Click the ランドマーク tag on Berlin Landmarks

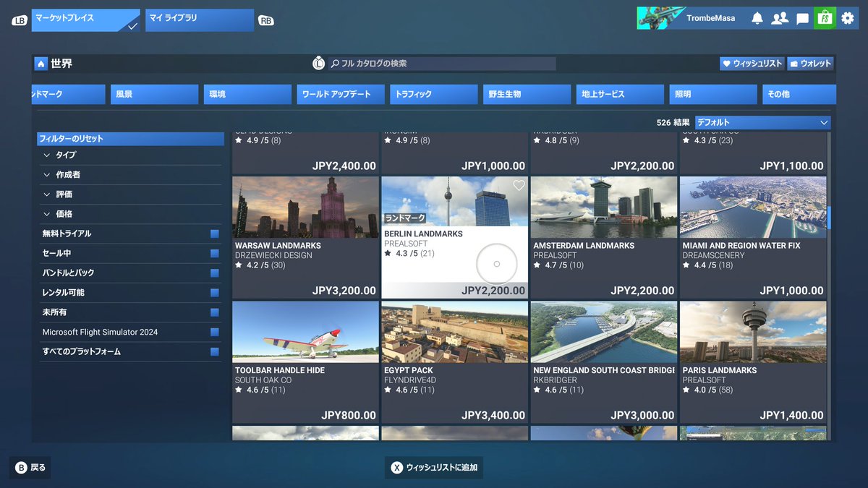pyautogui.click(x=405, y=218)
